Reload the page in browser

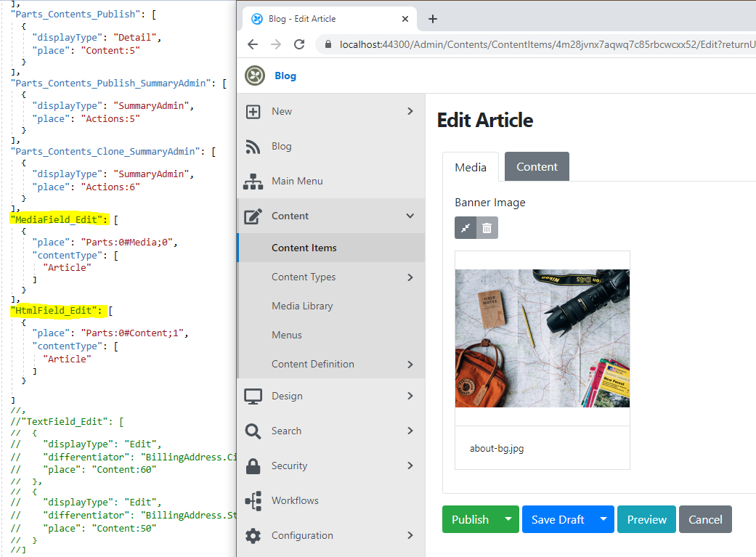[x=299, y=44]
